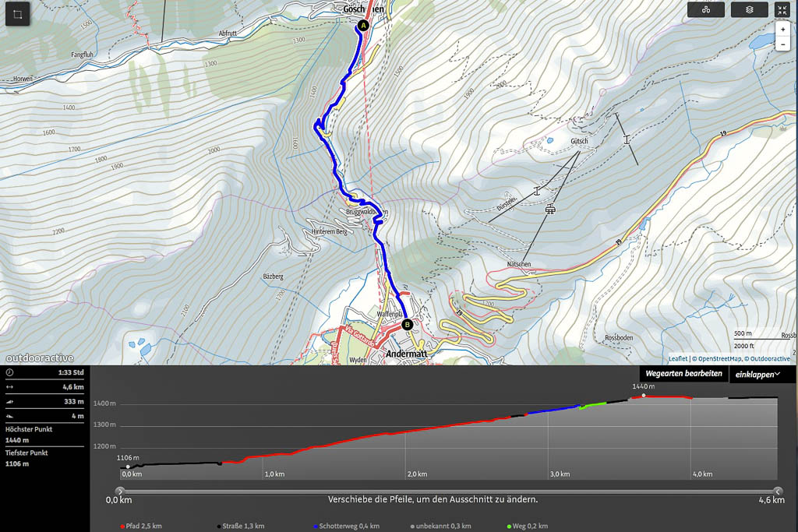Click the Gütsch cable car icon
Viewport: 798px width, 532px height.
pos(551,209)
